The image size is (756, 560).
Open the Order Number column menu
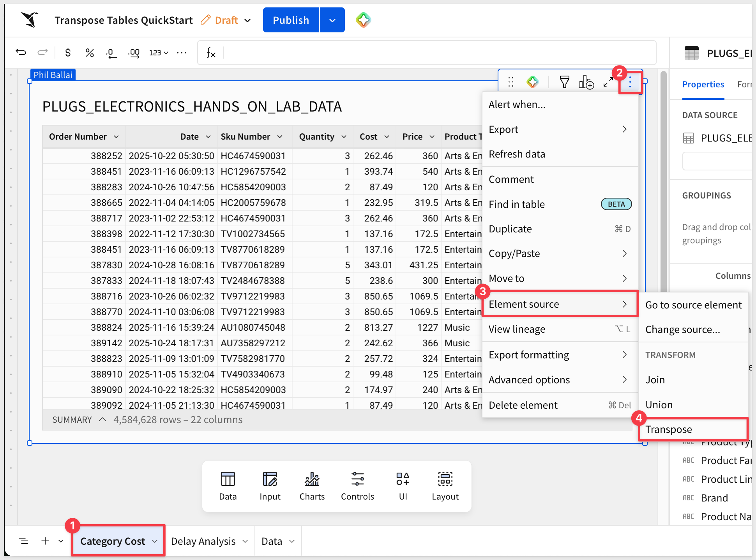(116, 136)
